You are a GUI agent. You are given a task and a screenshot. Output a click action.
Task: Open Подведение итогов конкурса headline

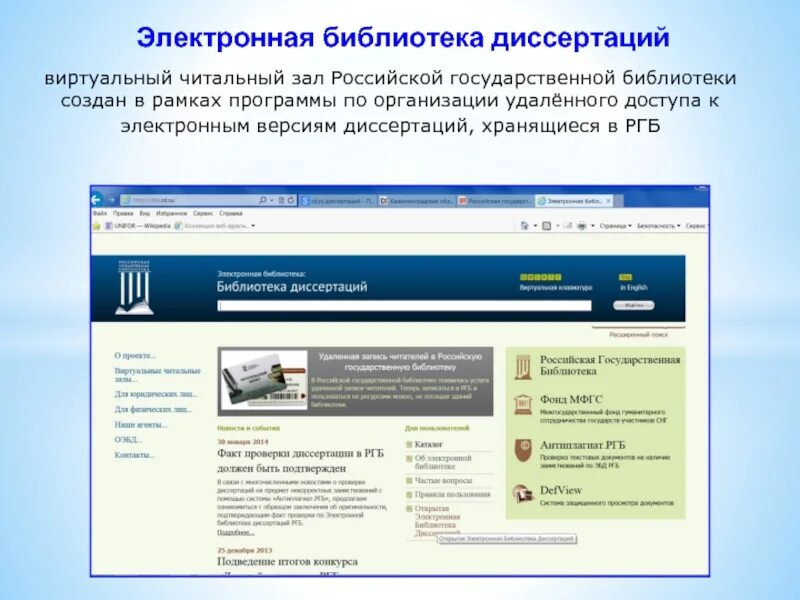point(287,561)
